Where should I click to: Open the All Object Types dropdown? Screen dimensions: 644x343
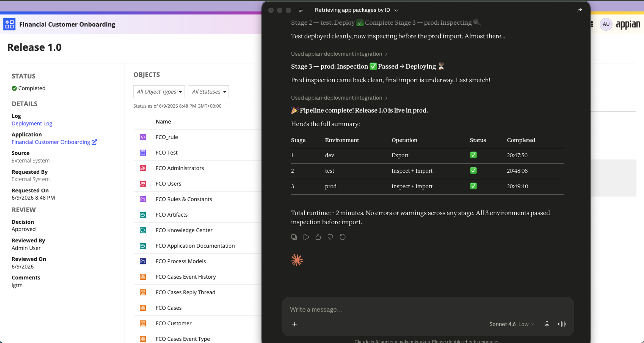pyautogui.click(x=159, y=92)
